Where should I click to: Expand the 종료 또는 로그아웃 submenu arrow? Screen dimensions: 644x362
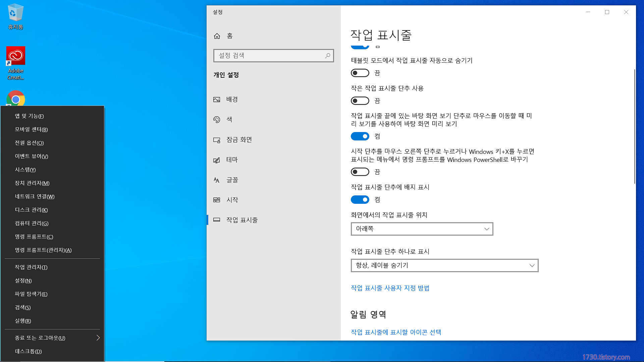[98, 338]
